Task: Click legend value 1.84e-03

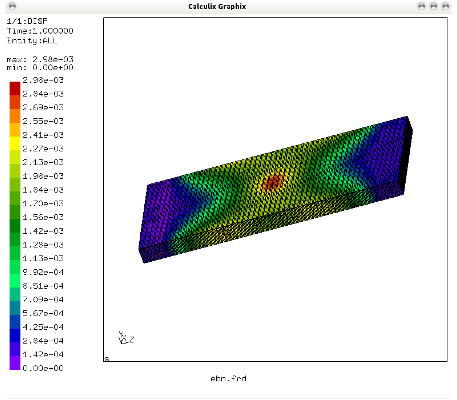Action: click(x=43, y=190)
